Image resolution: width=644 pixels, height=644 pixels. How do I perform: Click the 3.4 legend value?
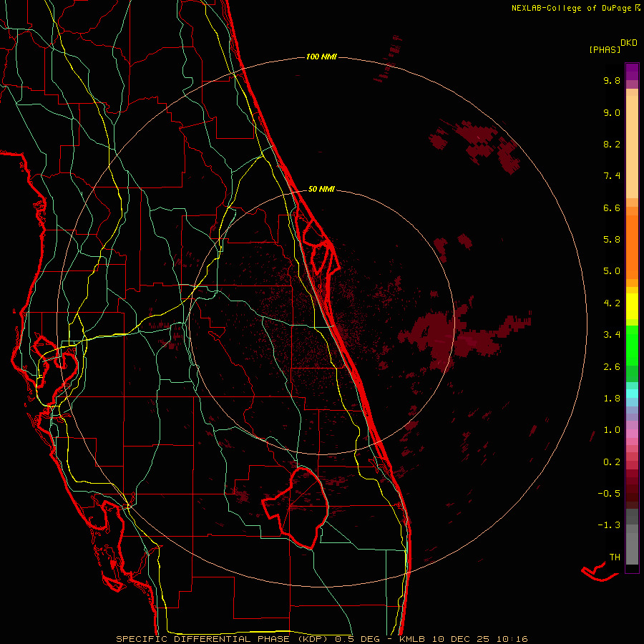pos(612,335)
